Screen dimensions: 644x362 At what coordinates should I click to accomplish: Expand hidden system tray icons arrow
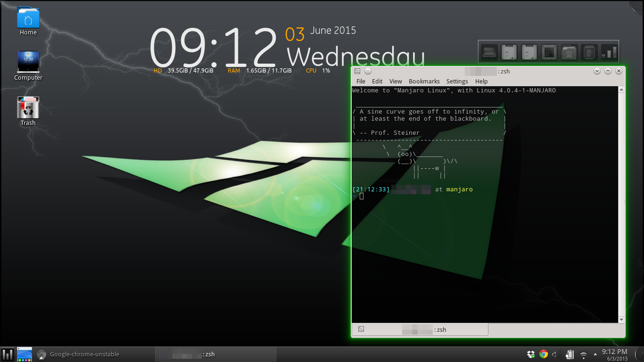pos(595,354)
